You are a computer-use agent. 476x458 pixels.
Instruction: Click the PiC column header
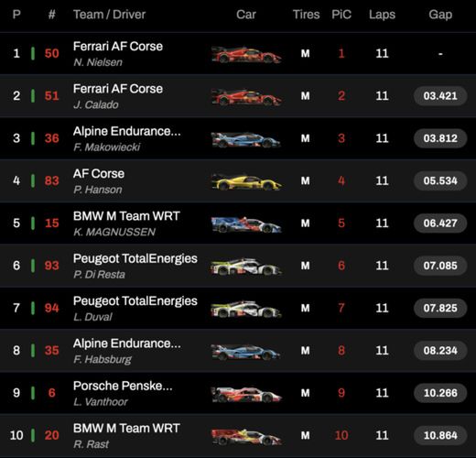tap(341, 15)
